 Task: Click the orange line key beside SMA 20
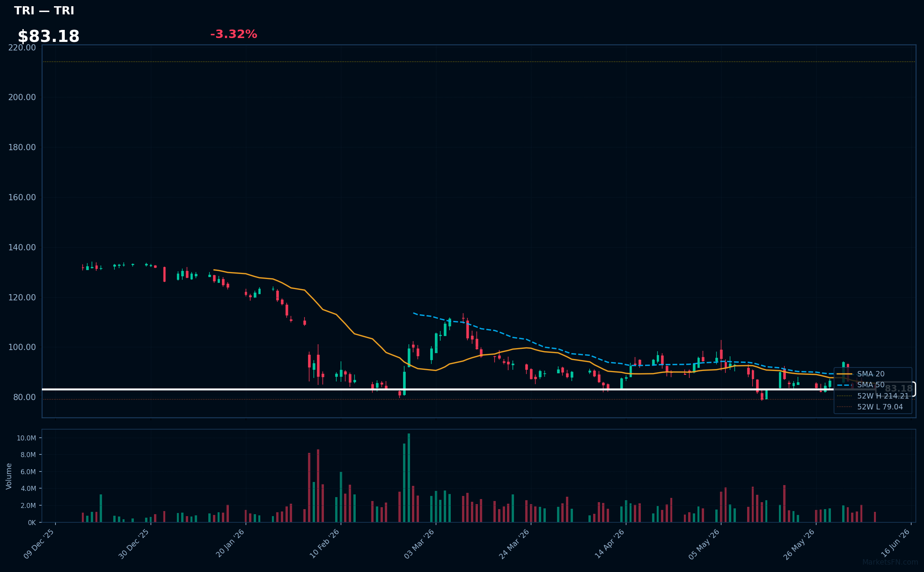(x=844, y=374)
